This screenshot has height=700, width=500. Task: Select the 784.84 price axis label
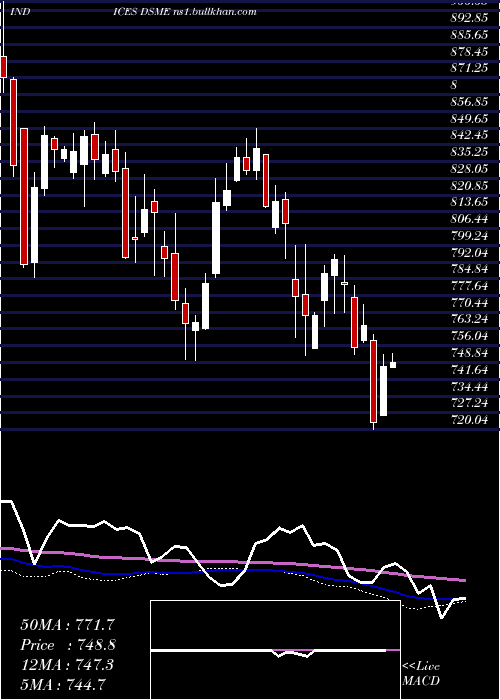click(469, 269)
